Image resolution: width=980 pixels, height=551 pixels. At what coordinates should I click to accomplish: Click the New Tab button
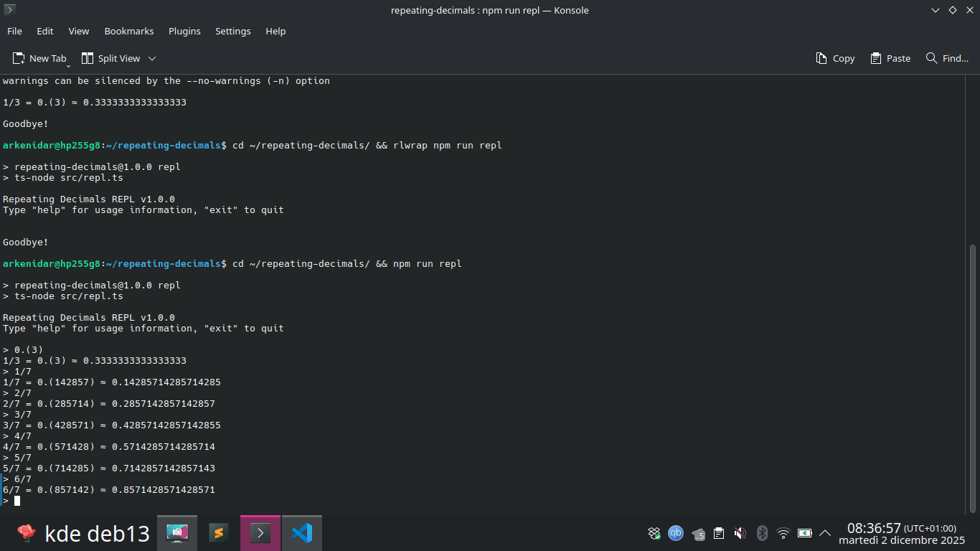tap(39, 58)
